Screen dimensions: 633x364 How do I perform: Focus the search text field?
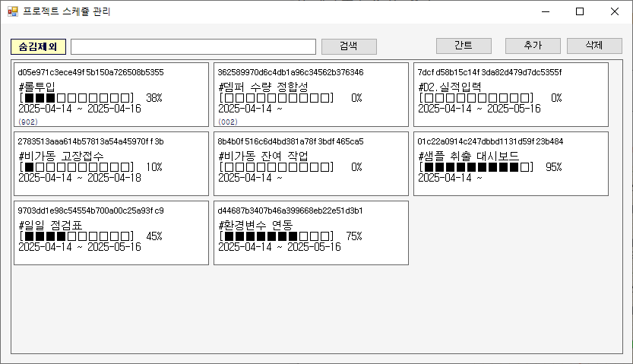[x=193, y=47]
